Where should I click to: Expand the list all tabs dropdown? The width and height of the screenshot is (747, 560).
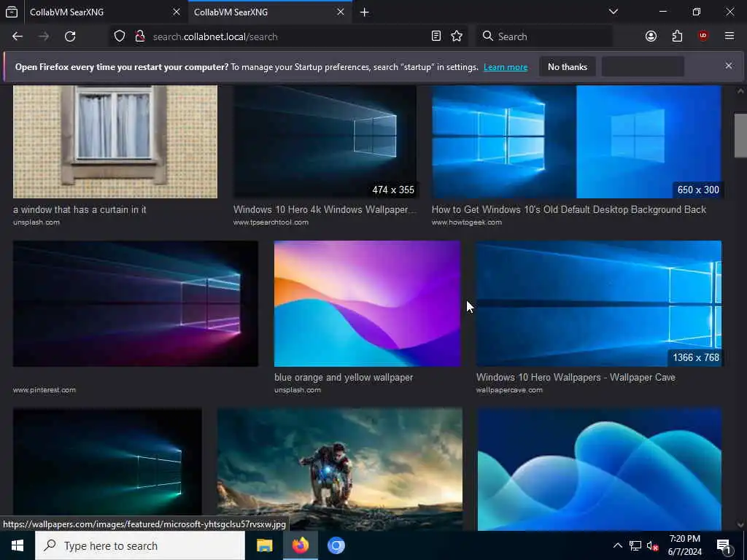pyautogui.click(x=614, y=12)
